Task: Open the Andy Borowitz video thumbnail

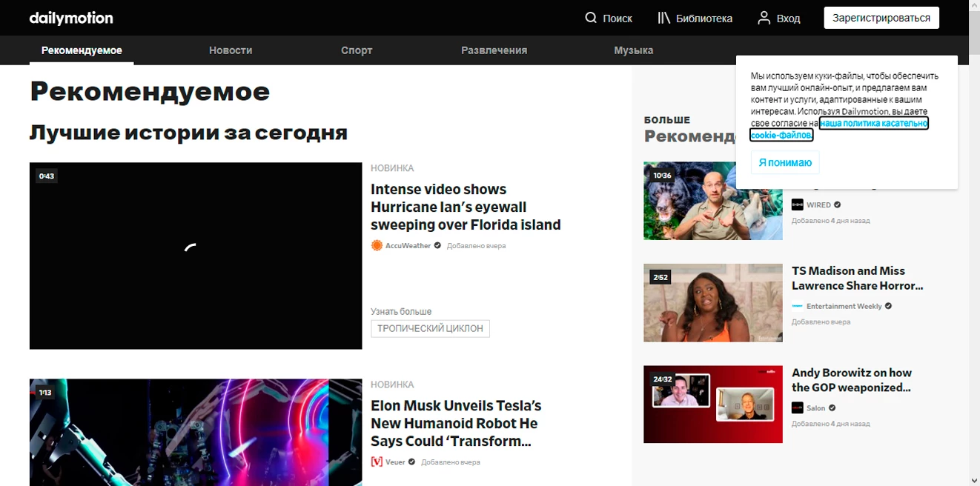Action: 713,404
